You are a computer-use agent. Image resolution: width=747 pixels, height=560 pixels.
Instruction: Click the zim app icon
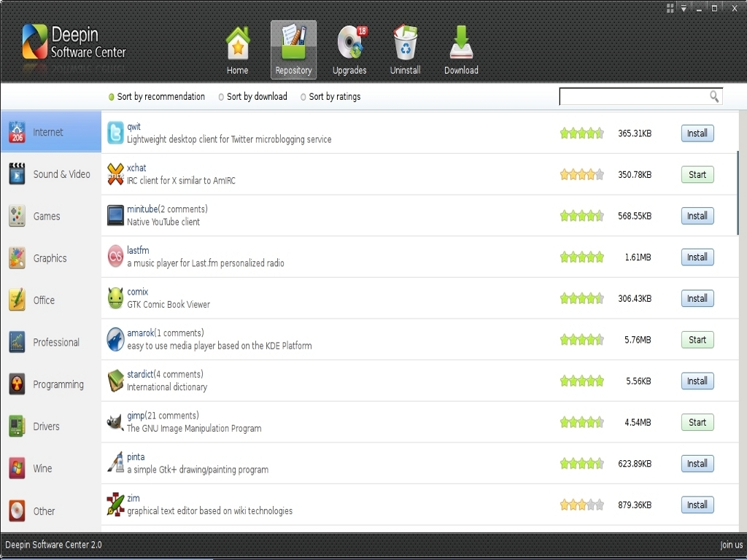pos(115,505)
